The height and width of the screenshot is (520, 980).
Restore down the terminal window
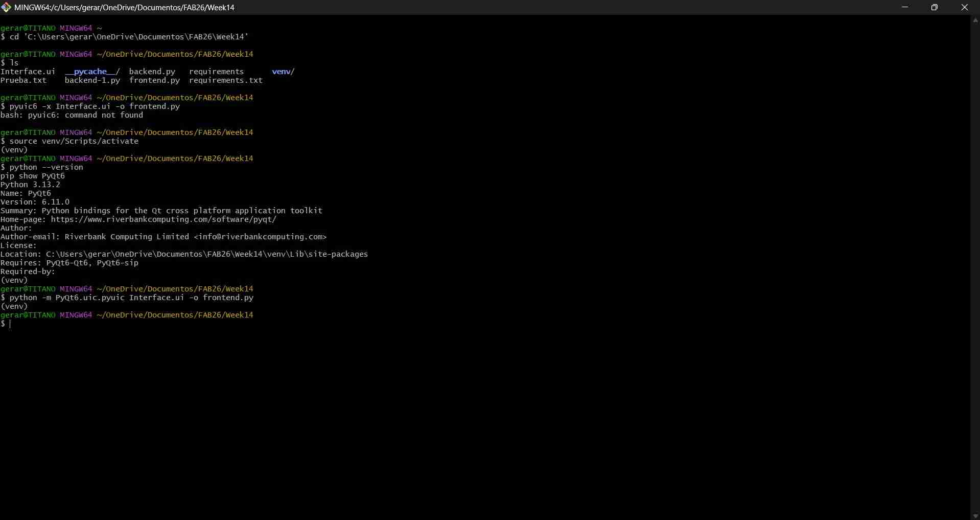935,7
